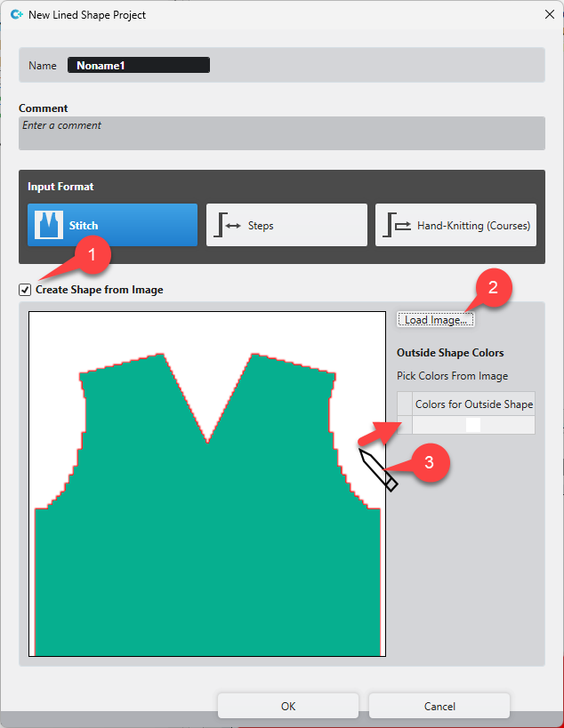Click the Colors for Outside Shape header

[473, 404]
